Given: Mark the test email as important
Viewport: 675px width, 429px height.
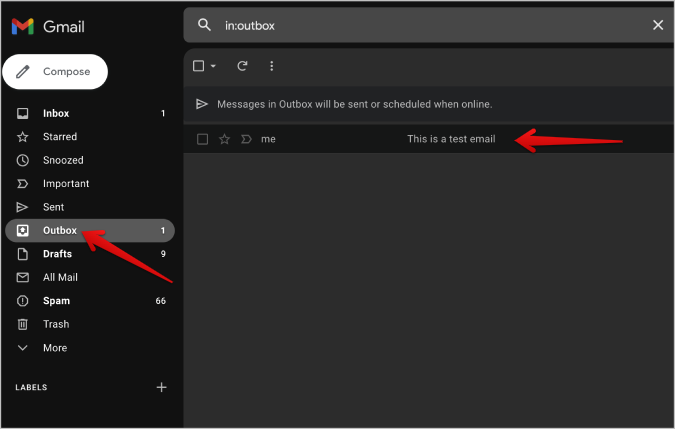Looking at the screenshot, I should (246, 139).
